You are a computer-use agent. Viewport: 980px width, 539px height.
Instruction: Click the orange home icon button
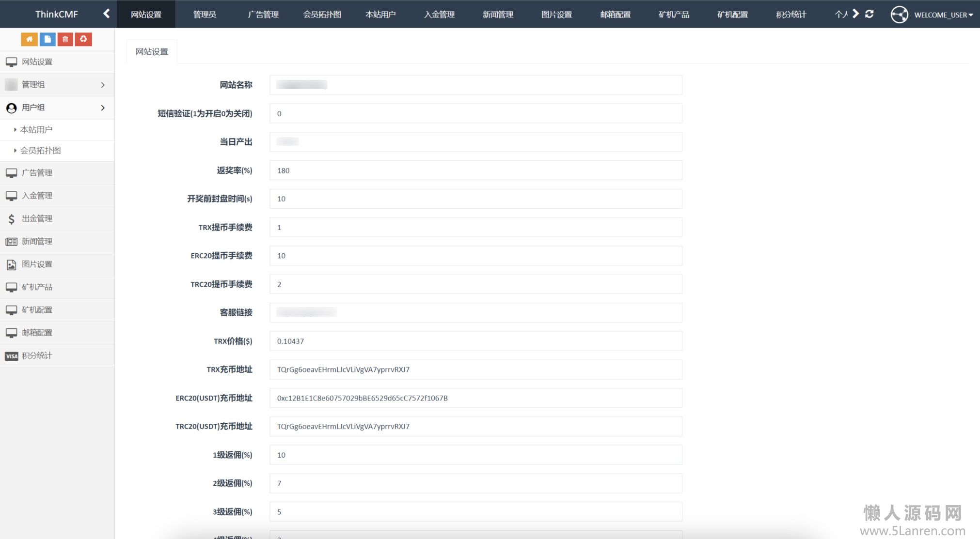pos(29,39)
